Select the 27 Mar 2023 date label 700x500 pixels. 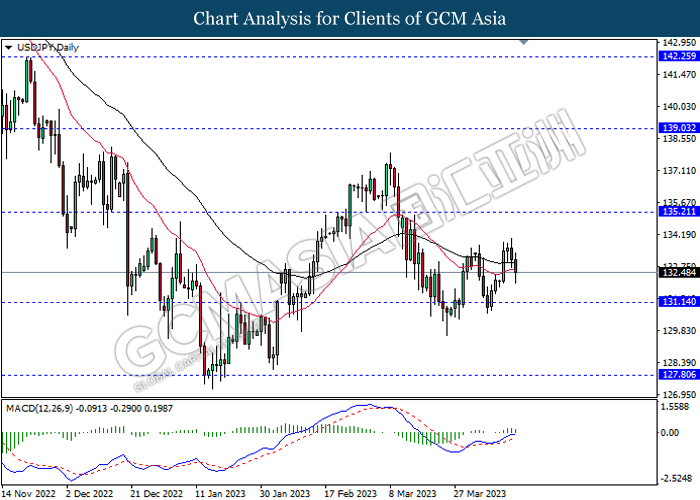coord(480,494)
